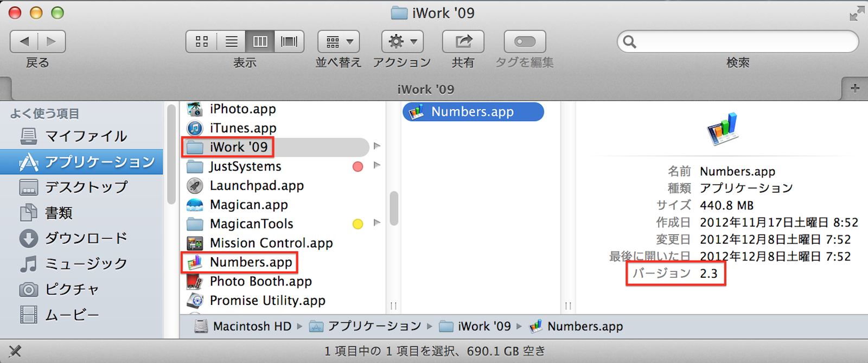
Task: Select マイファイル in the sidebar
Action: (81, 136)
